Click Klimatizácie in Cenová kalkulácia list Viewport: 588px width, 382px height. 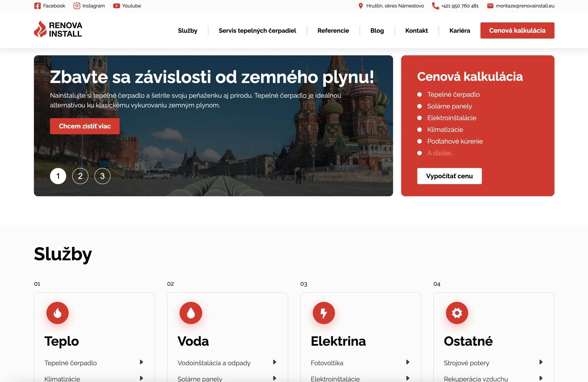[445, 130]
